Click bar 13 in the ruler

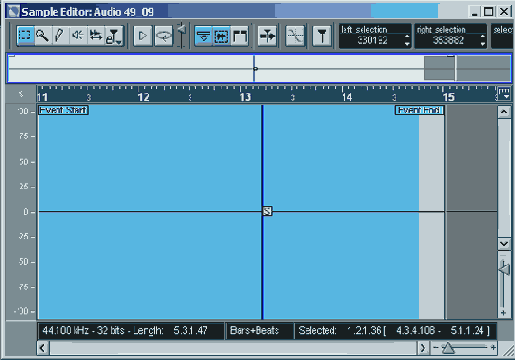click(245, 97)
